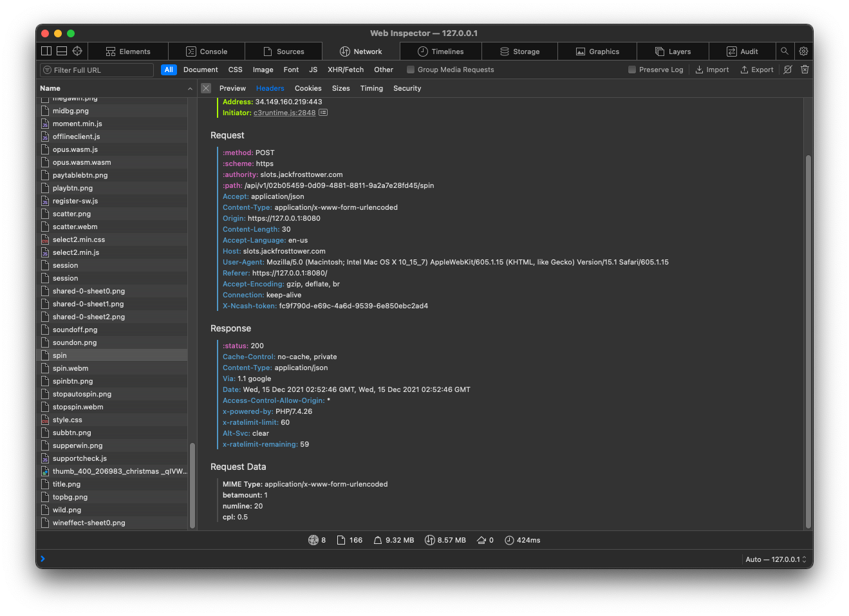Switch to the Sources tab
849x616 pixels.
[284, 51]
